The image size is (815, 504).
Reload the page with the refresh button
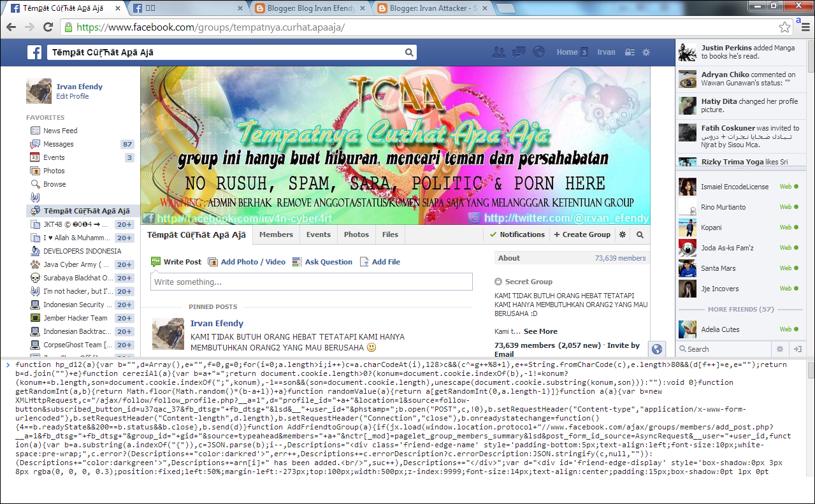(x=48, y=27)
